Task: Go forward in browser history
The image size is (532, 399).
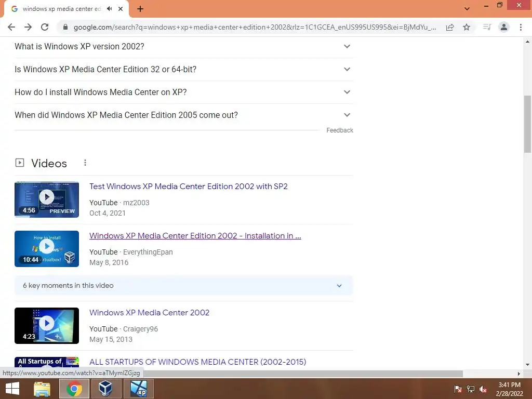Action: click(28, 27)
